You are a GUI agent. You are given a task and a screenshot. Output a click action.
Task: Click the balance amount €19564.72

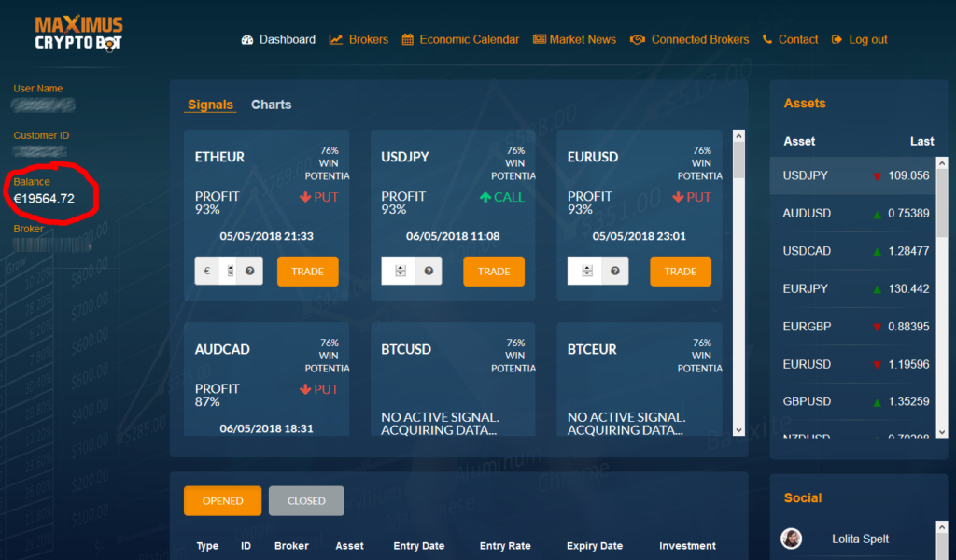pyautogui.click(x=44, y=199)
